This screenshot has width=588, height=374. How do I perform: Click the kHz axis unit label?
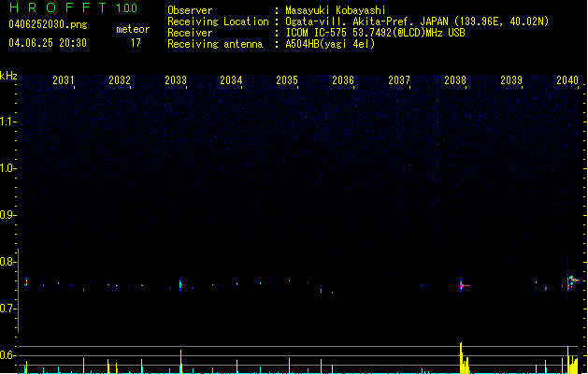[x=8, y=76]
